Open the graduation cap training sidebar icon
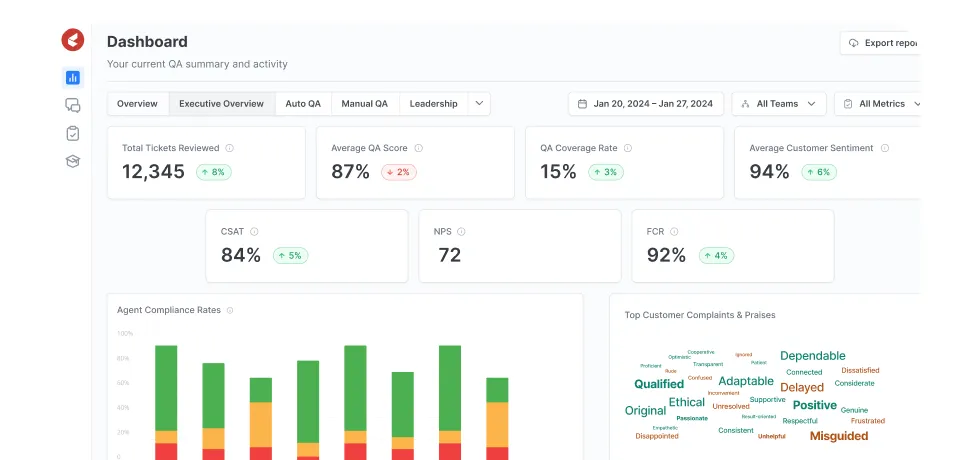Viewport: 974px width, 460px height. click(73, 161)
